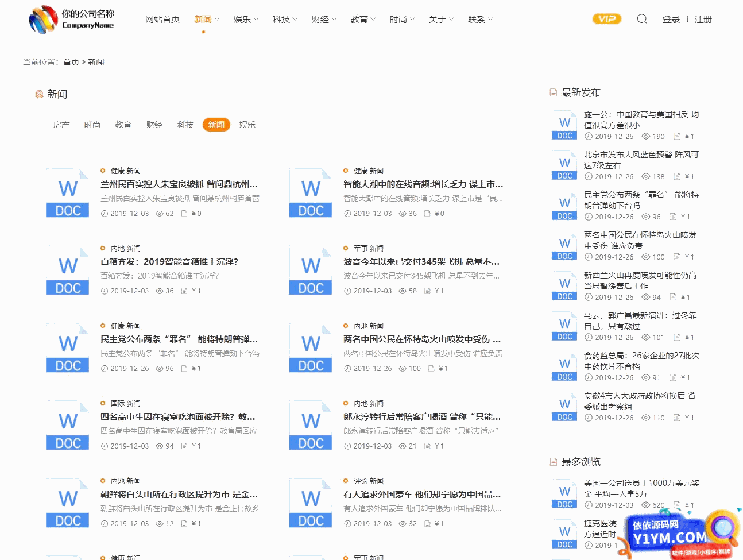Open article title 百箱齐发：2019智能音箱谁主沉浮?

click(169, 261)
